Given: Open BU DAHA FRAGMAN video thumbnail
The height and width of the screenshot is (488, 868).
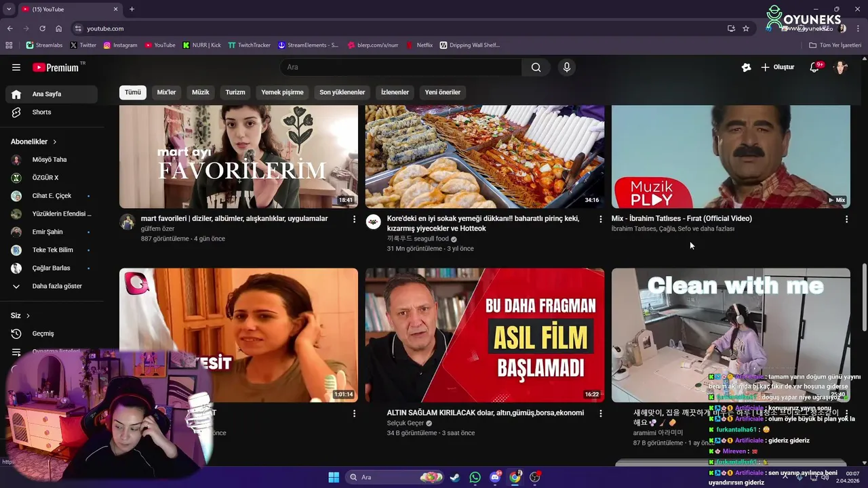Looking at the screenshot, I should coord(485,335).
